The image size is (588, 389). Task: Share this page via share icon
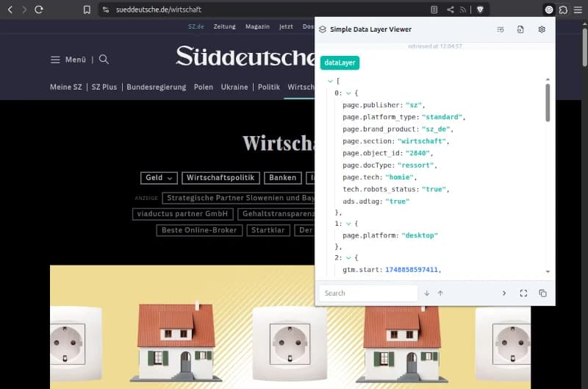(x=451, y=10)
